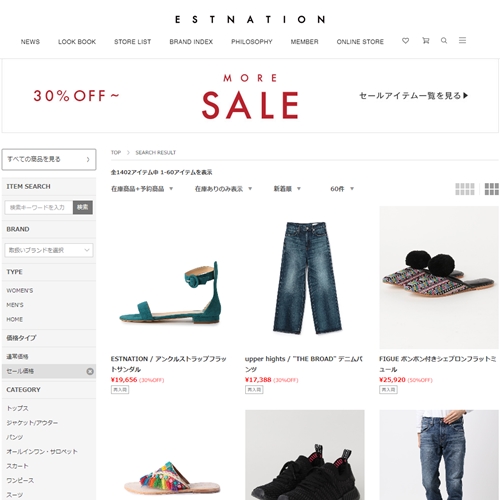
Task: Open the shopping cart icon
Action: pyautogui.click(x=426, y=41)
